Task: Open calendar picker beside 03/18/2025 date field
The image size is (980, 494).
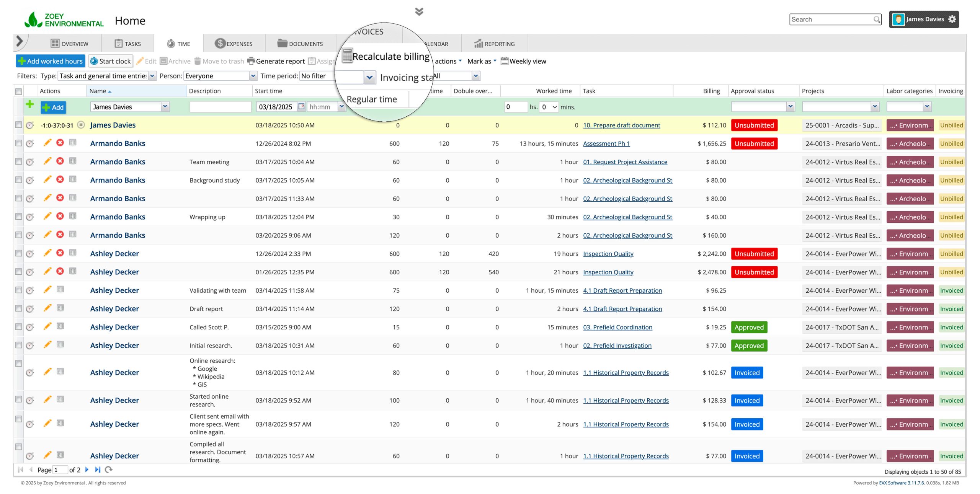Action: click(x=302, y=107)
